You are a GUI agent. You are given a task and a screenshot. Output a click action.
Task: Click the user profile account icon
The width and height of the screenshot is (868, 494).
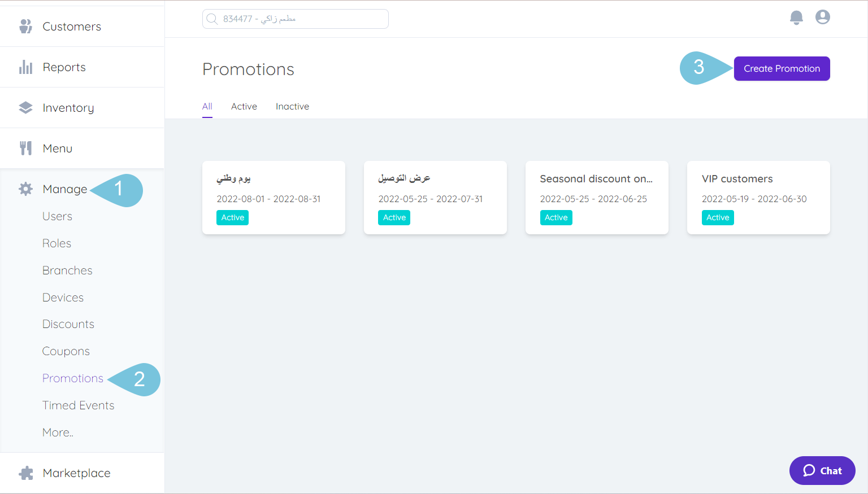pyautogui.click(x=822, y=17)
